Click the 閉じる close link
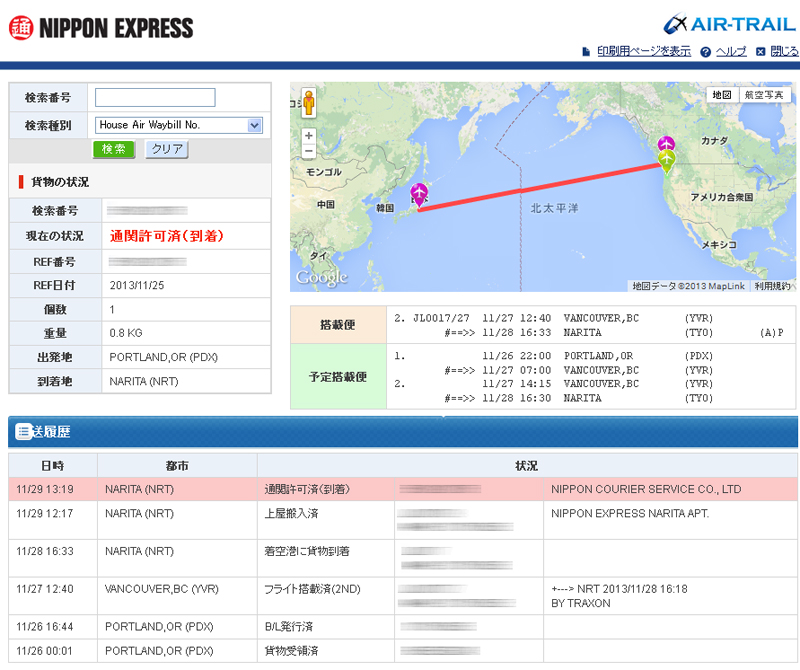800x670 pixels. click(x=784, y=52)
